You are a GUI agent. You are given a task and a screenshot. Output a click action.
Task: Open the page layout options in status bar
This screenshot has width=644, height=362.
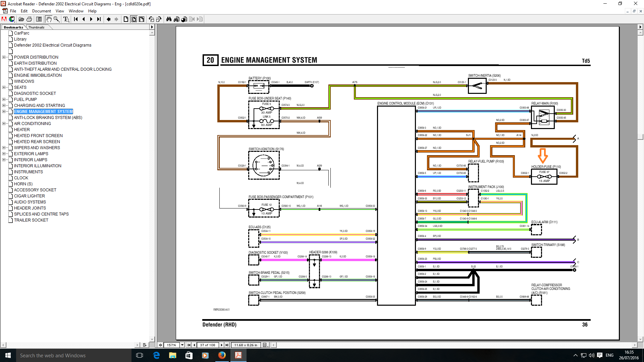pyautogui.click(x=265, y=345)
